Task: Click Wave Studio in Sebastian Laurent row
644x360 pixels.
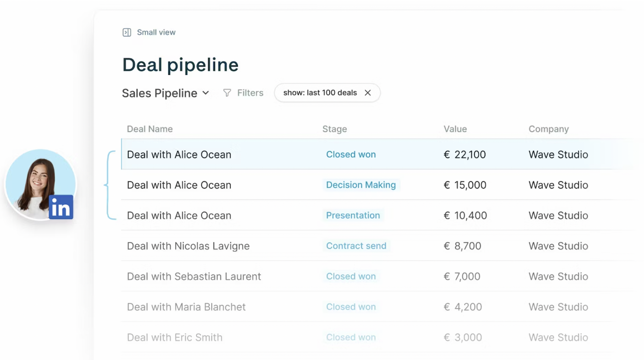Action: (x=558, y=276)
